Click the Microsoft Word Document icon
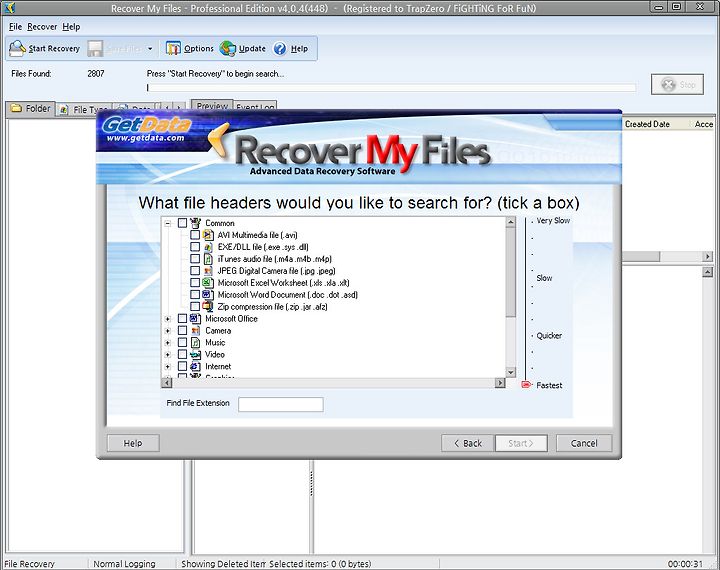Image resolution: width=720 pixels, height=570 pixels. pos(208,295)
